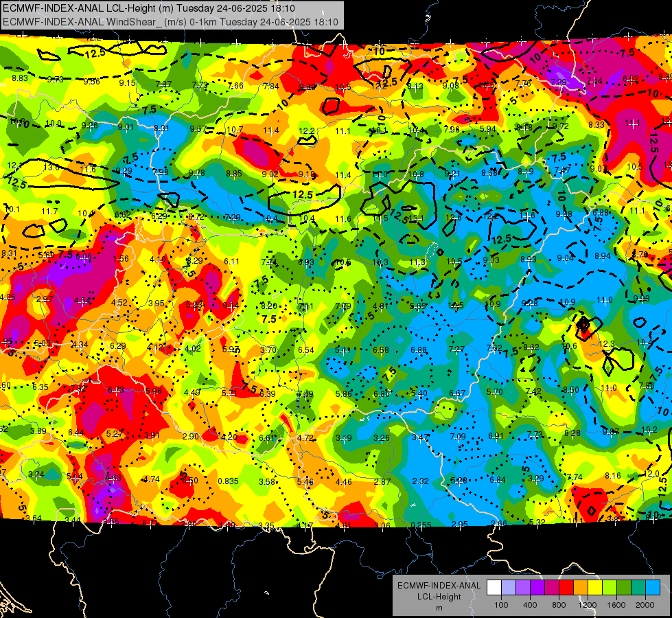Click the legend unit label m
Viewport: 672px width, 618px height.
coord(439,608)
